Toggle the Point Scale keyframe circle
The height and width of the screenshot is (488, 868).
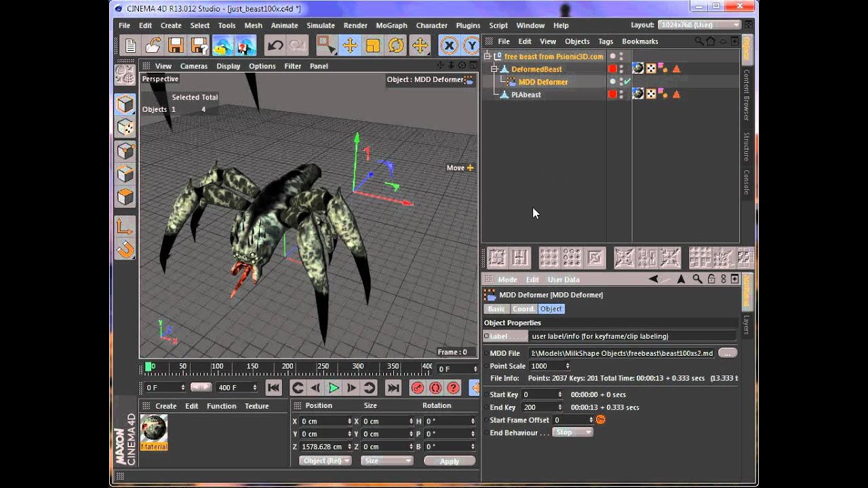click(486, 366)
